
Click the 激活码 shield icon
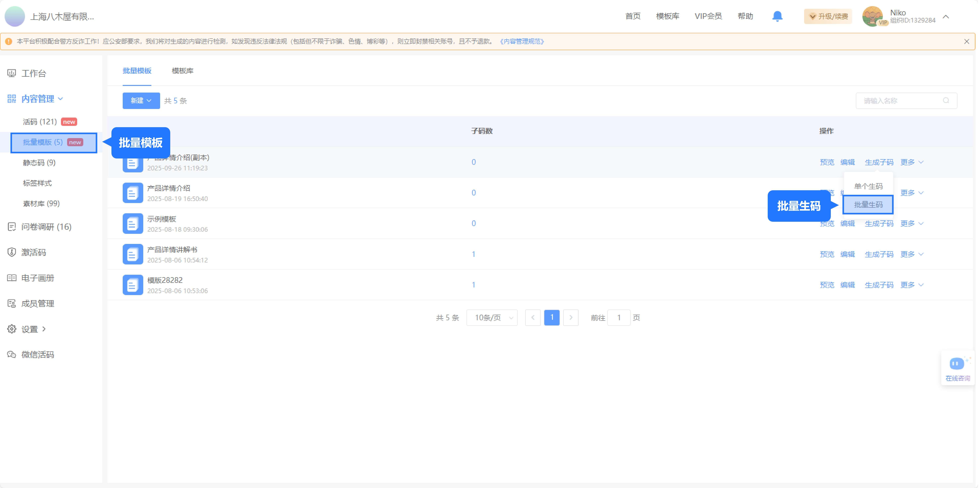(12, 252)
